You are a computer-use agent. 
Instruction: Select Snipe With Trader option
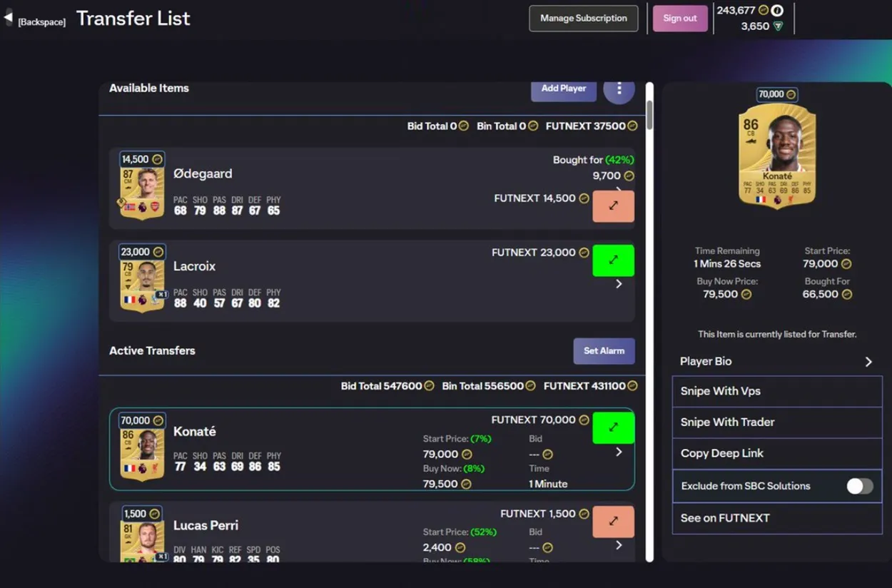(x=776, y=422)
